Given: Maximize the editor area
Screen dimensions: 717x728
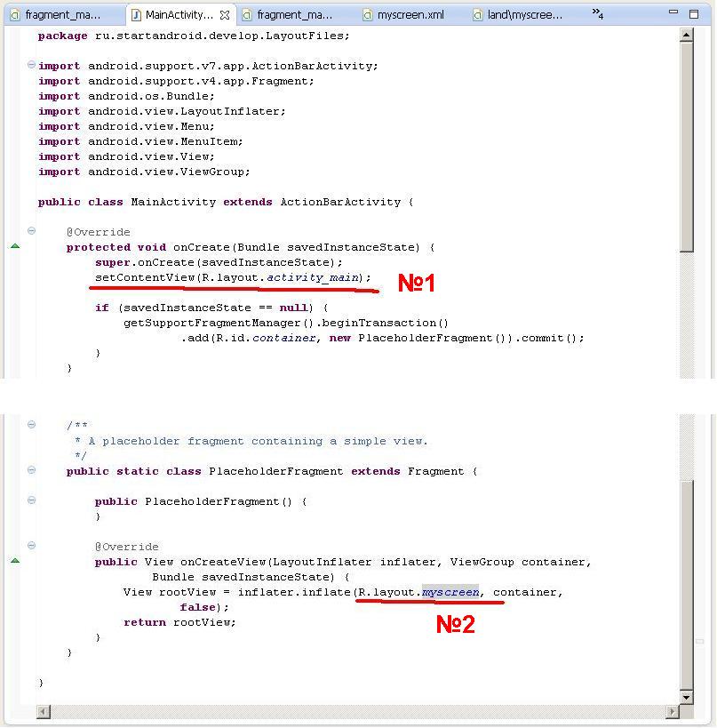Looking at the screenshot, I should (694, 14).
